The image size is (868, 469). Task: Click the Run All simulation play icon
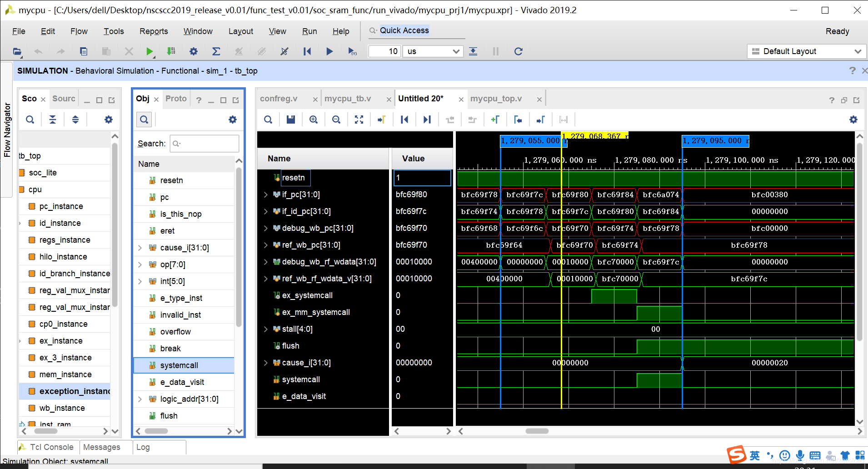(x=329, y=51)
